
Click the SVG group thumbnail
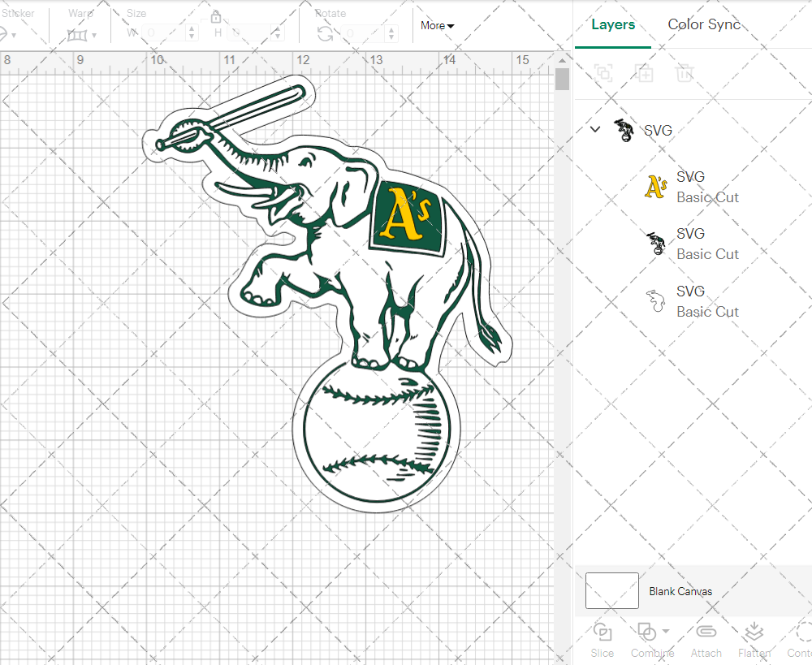[x=624, y=130]
